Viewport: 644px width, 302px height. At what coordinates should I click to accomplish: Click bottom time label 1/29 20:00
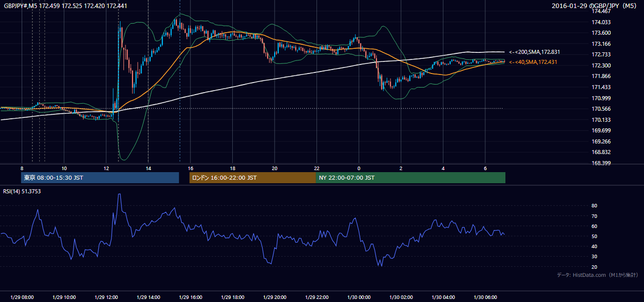(275, 297)
